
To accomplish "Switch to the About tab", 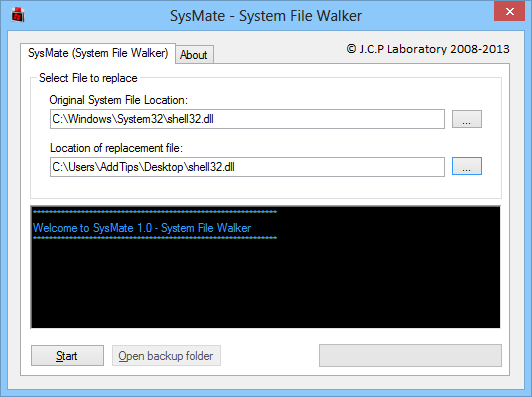I will pos(194,55).
